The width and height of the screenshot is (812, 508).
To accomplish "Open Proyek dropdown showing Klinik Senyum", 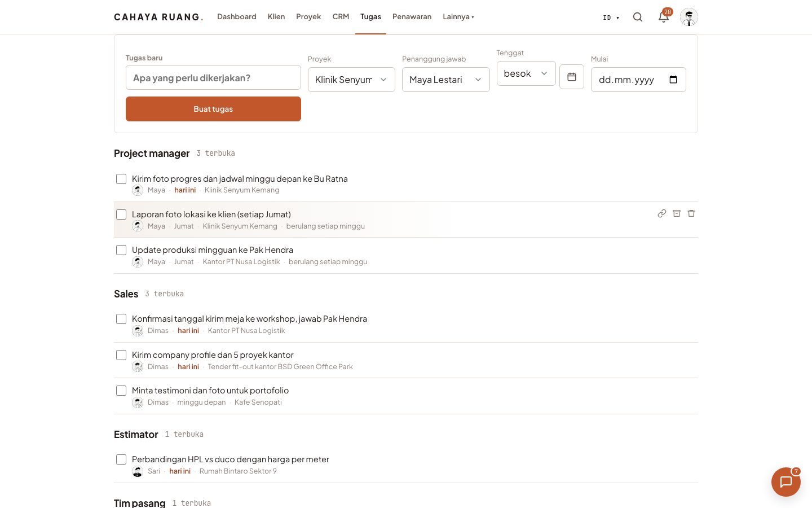I will pos(351,80).
